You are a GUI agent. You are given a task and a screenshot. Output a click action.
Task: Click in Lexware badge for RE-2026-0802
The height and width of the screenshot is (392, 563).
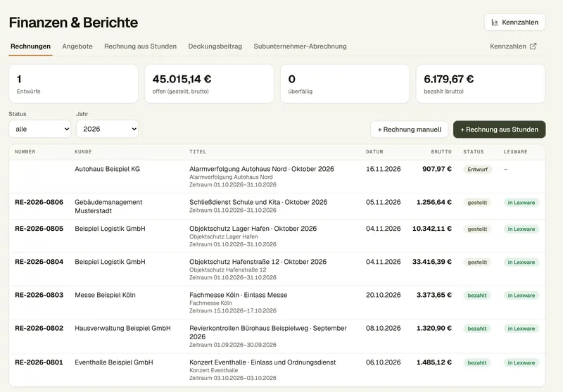pos(521,329)
